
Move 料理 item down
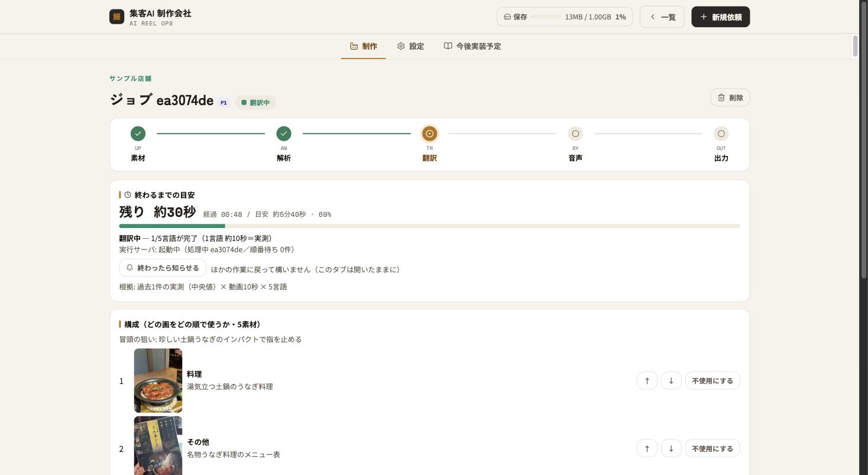coord(671,381)
